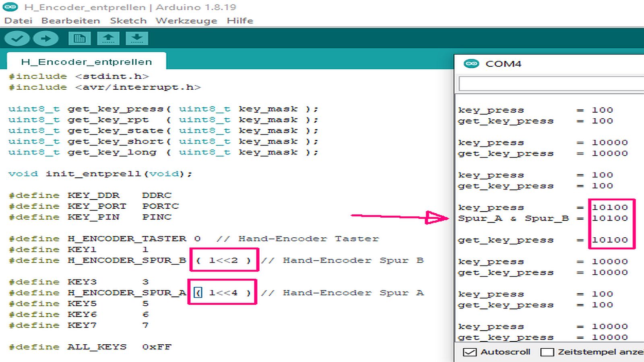Viewport: 644px width, 362px height.
Task: Click the Arduino logo in COM4 window
Action: 471,64
